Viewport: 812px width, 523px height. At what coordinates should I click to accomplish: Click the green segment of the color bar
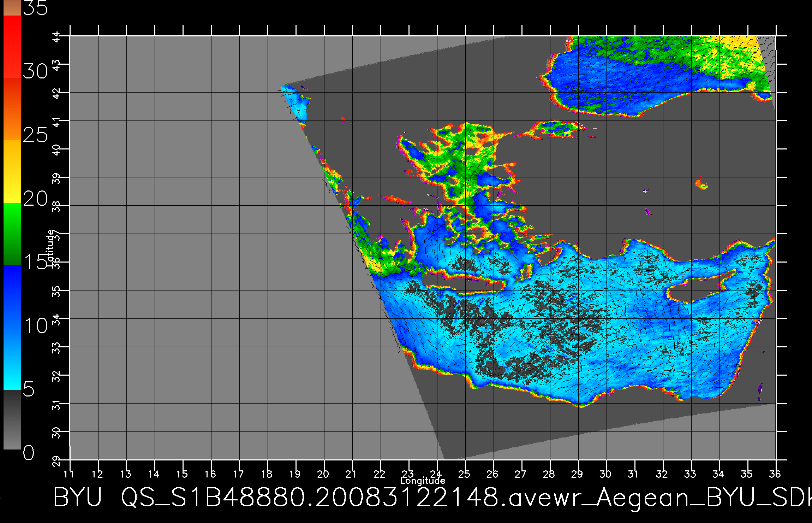coord(12,234)
